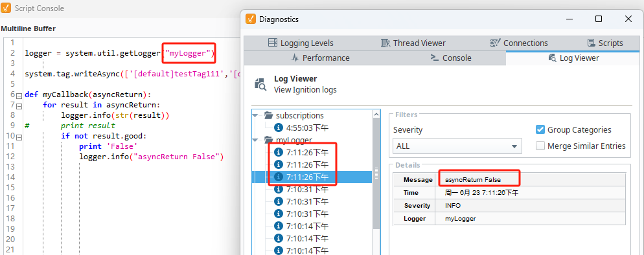
Task: Click the log tree scroll-up arrow
Action: coord(376,115)
